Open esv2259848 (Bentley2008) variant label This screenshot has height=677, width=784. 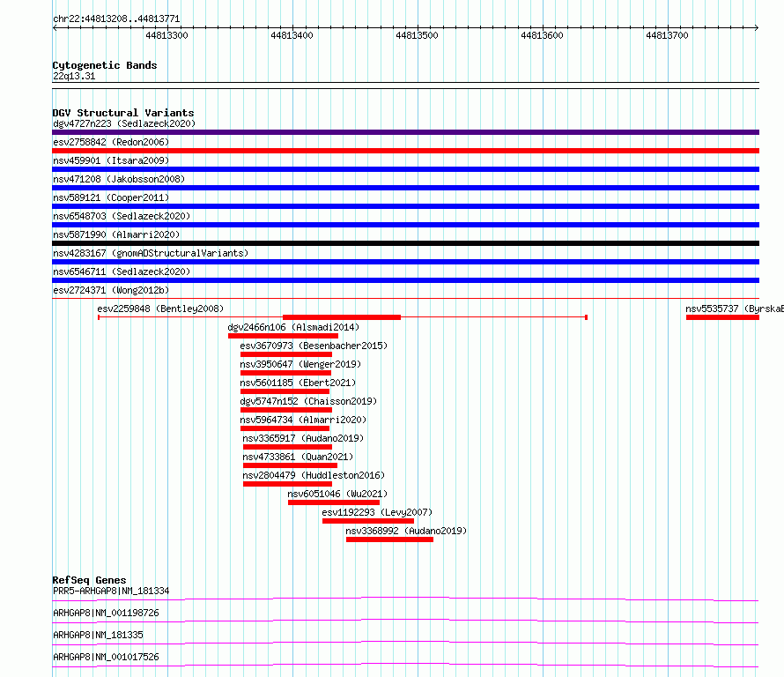tap(160, 309)
